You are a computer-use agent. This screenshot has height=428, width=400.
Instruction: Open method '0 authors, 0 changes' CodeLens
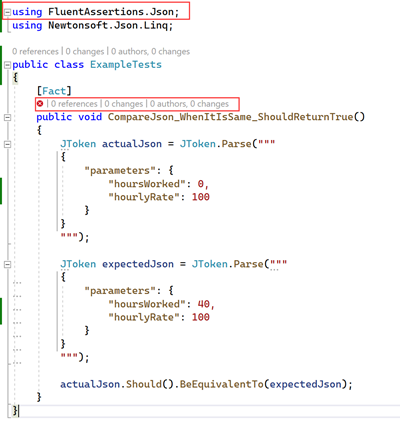189,104
